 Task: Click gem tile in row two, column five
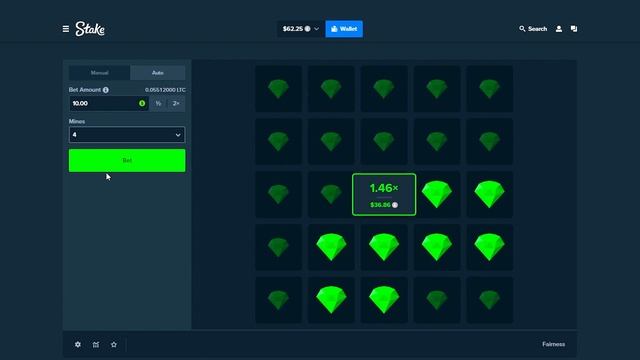tap(489, 141)
